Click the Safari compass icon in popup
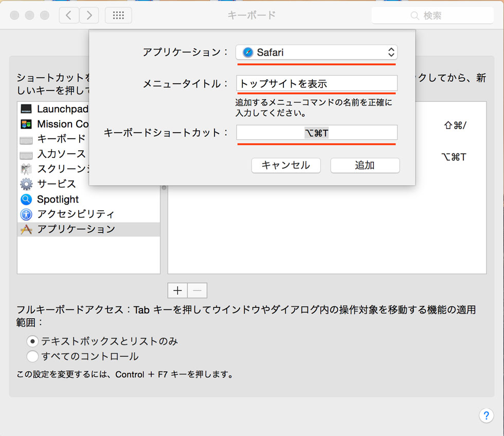 [x=248, y=52]
